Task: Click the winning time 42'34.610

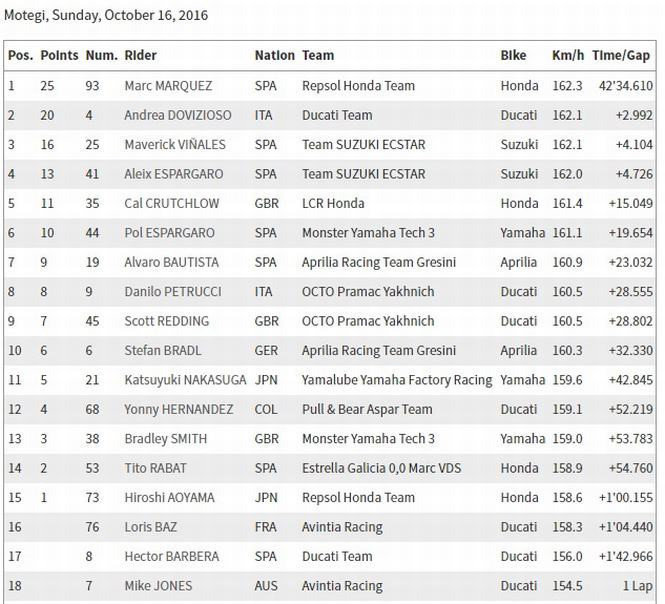Action: point(626,86)
